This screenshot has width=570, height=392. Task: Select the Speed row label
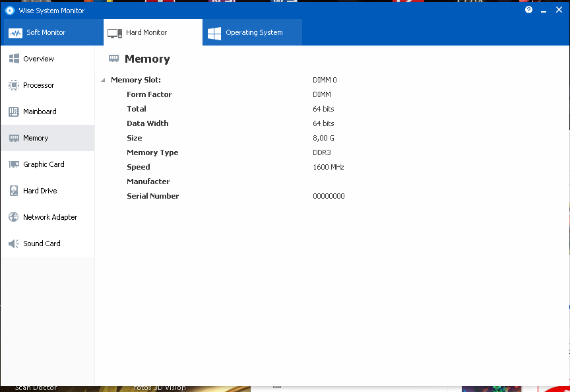pyautogui.click(x=139, y=167)
